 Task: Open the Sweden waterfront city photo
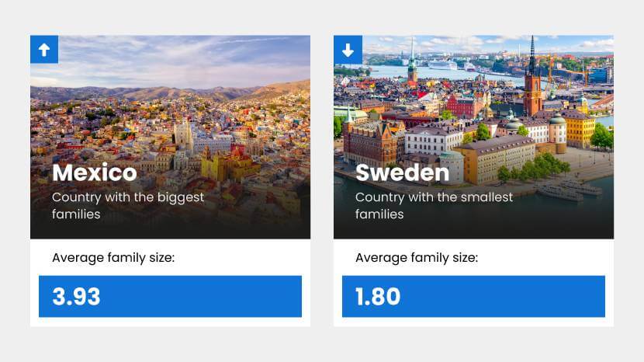(x=473, y=117)
